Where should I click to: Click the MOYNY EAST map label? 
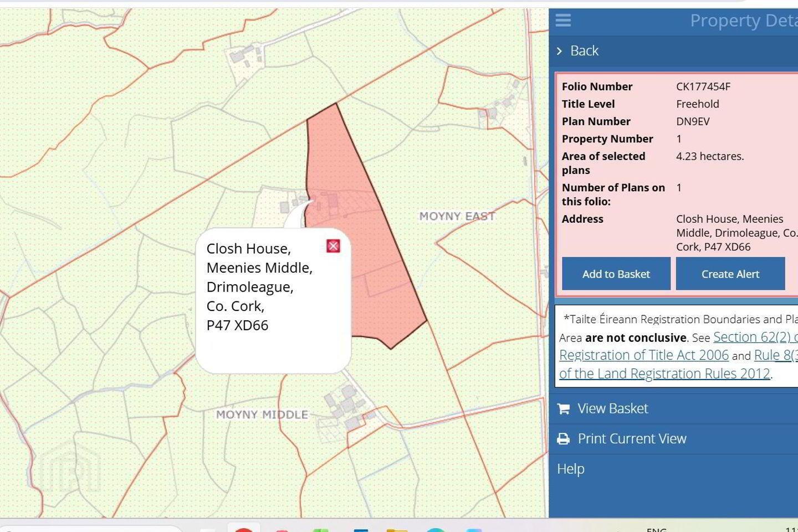457,216
